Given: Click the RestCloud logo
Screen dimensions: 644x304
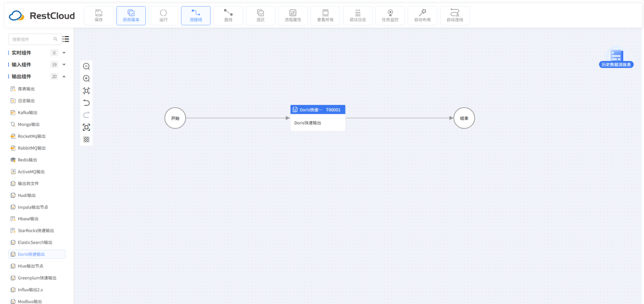Looking at the screenshot, I should (x=42, y=16).
